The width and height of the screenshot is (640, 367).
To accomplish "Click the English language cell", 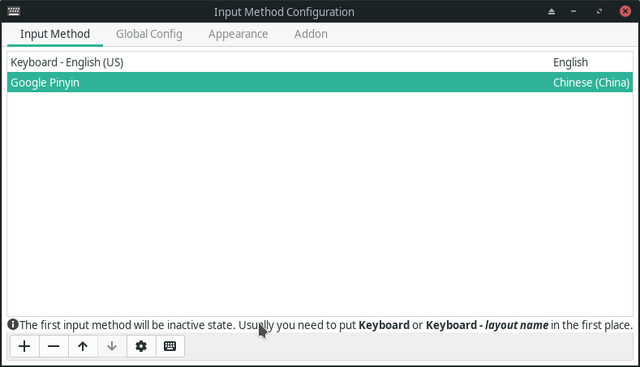I will [x=570, y=62].
